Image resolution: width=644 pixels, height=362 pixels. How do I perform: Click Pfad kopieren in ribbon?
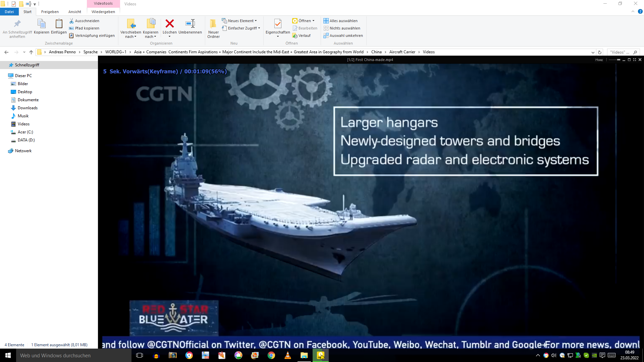(x=84, y=28)
